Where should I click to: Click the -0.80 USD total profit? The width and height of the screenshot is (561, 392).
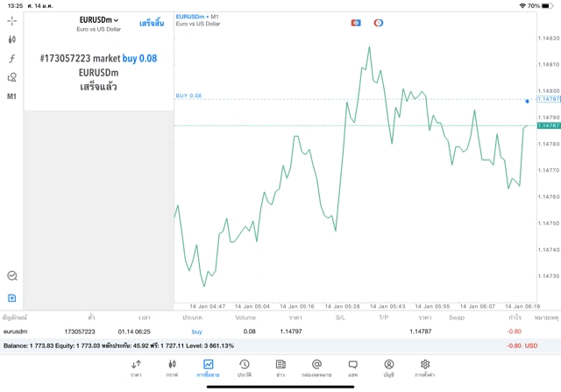(522, 346)
